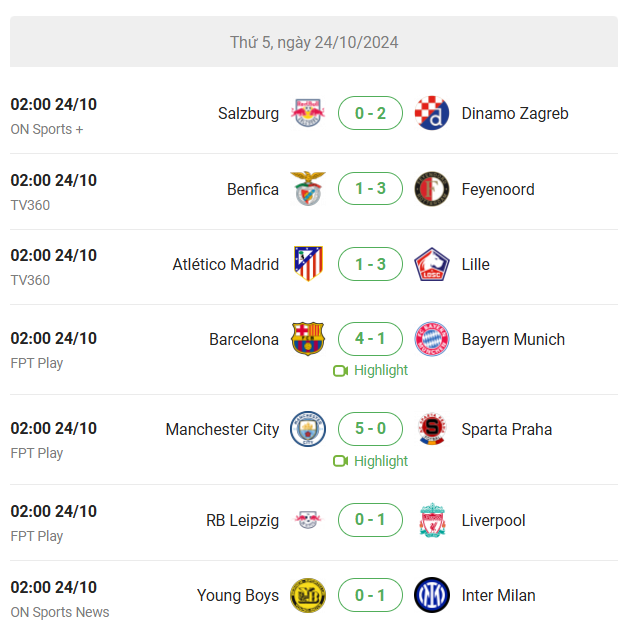This screenshot has width=621, height=639.
Task: Click the Feyenoord club logo
Action: pos(432,189)
